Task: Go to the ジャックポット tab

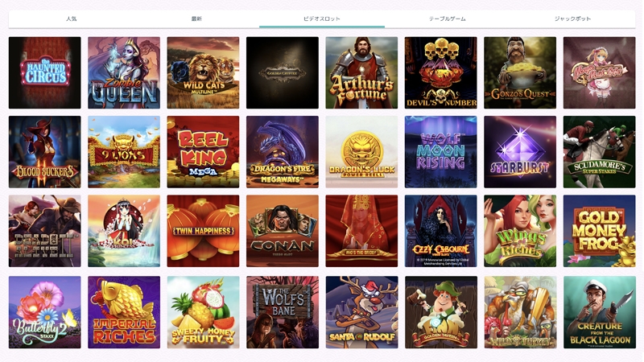Action: (x=572, y=19)
